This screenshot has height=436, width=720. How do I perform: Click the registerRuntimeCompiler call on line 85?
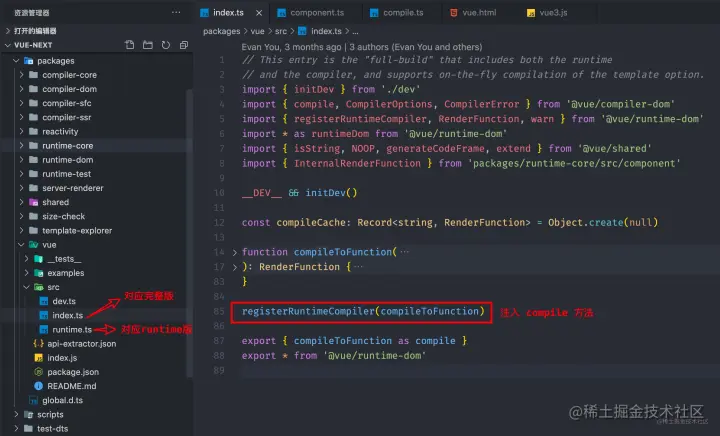(x=363, y=311)
